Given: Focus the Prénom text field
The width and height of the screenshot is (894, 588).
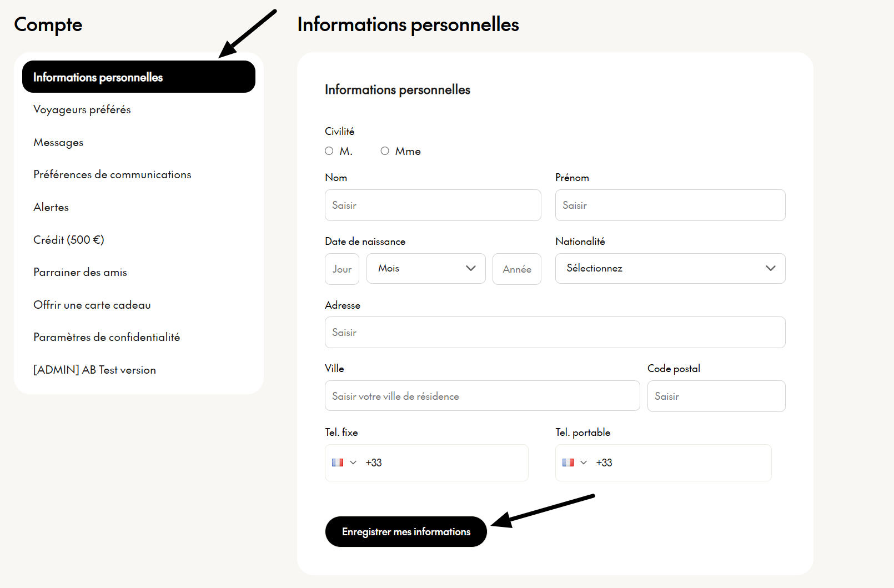Looking at the screenshot, I should 670,205.
